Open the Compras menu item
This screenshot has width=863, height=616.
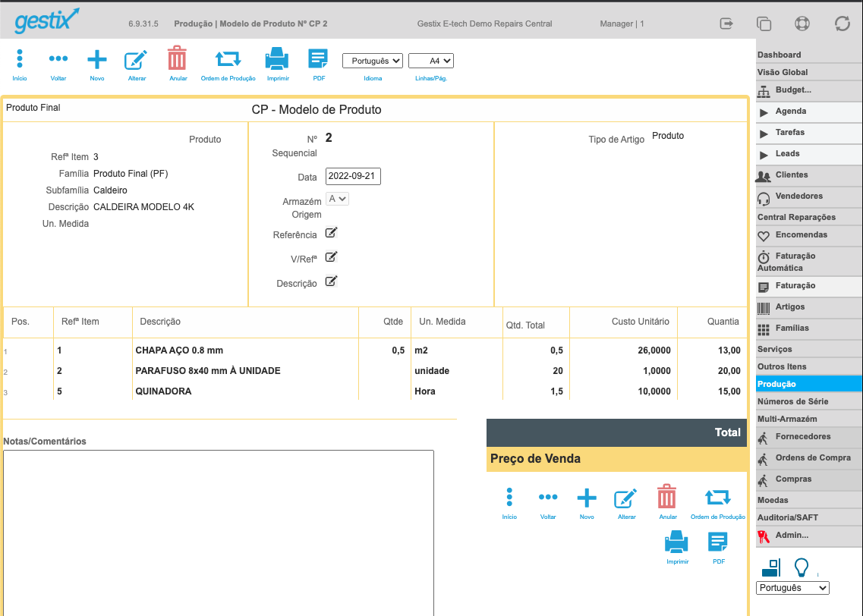click(x=808, y=479)
